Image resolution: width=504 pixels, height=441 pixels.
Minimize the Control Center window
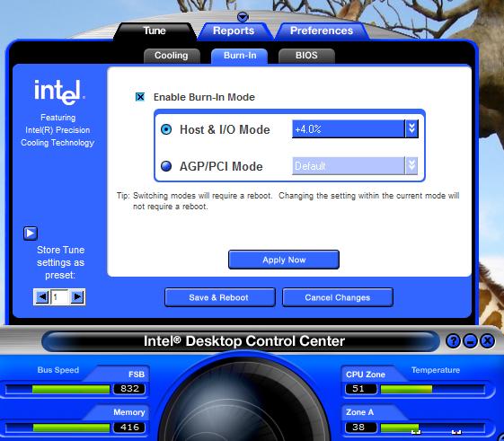pos(470,340)
